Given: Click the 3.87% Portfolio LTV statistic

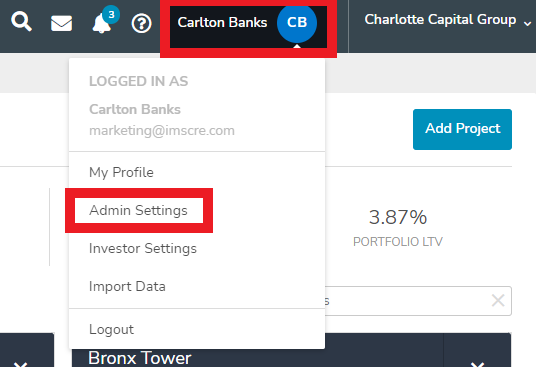Looking at the screenshot, I should (398, 227).
